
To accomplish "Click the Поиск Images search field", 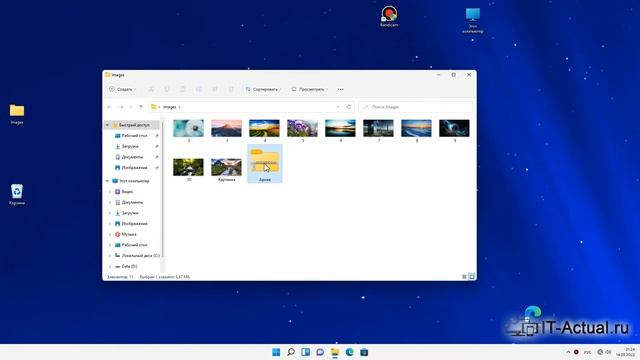I will (x=416, y=107).
